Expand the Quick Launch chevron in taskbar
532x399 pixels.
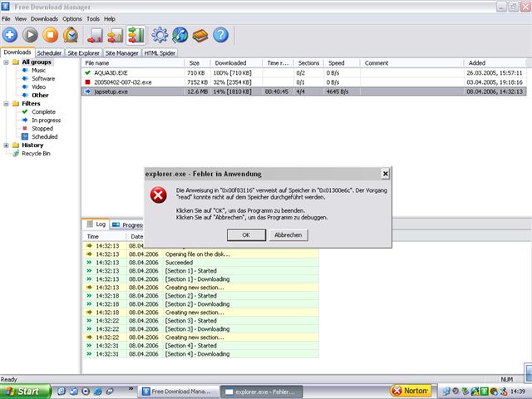click(x=131, y=388)
